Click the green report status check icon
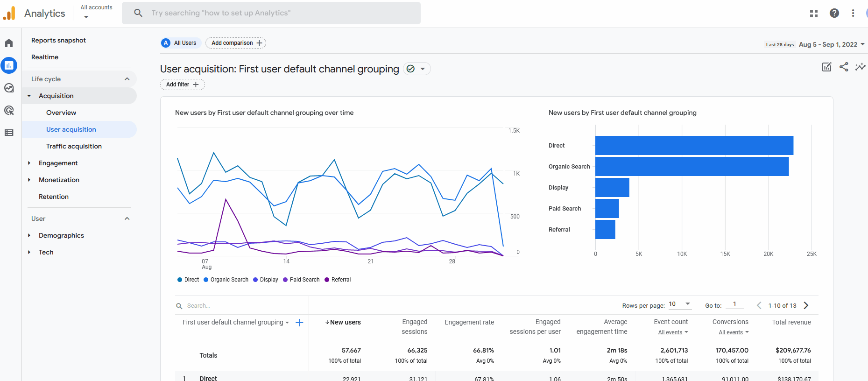This screenshot has width=868, height=381. [x=410, y=69]
